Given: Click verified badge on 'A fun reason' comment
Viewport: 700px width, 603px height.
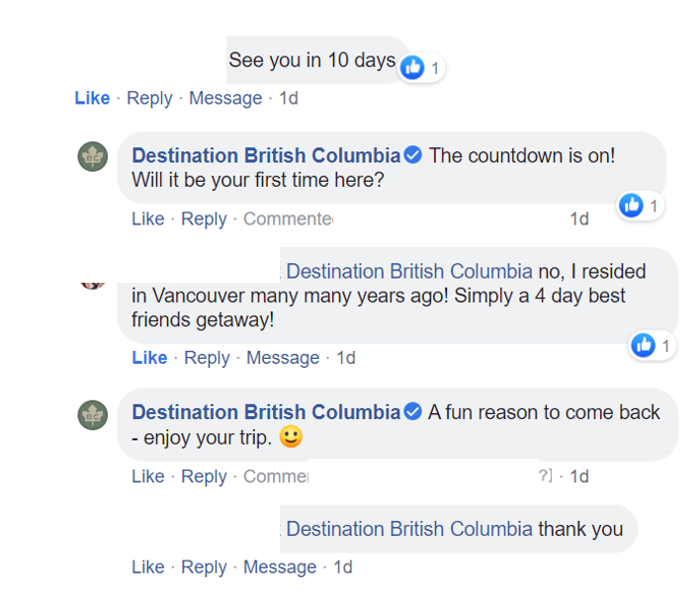Looking at the screenshot, I should [413, 412].
